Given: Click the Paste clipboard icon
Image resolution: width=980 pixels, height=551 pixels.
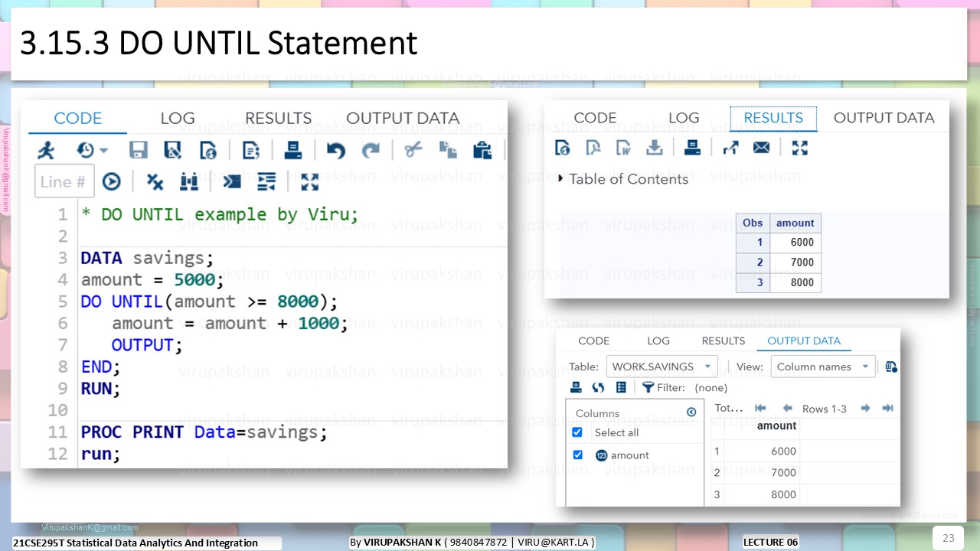Looking at the screenshot, I should coord(482,150).
